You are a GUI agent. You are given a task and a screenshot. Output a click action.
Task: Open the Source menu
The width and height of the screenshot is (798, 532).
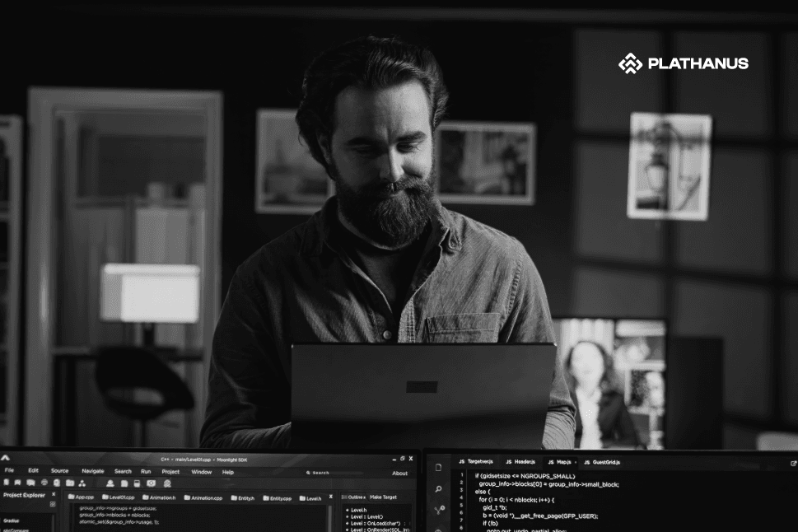[x=59, y=471]
